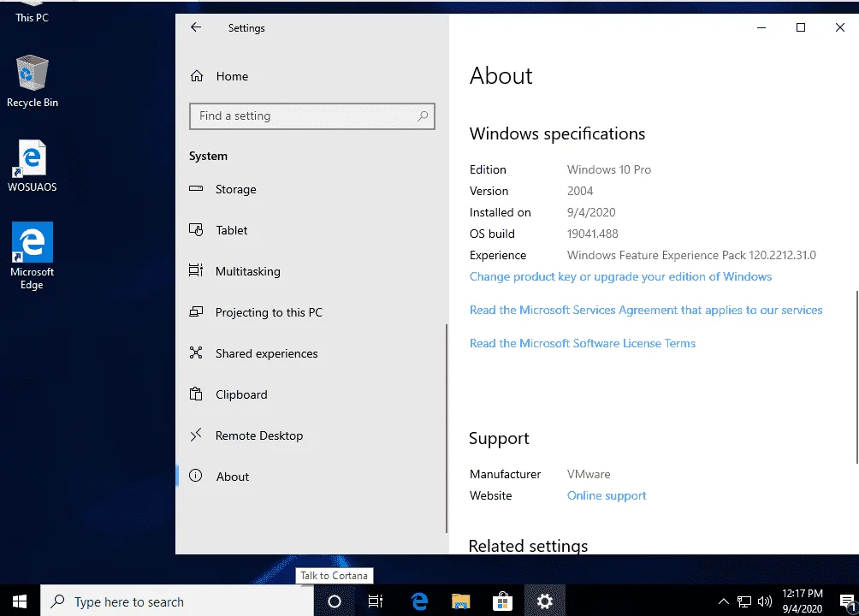This screenshot has height=616, width=859.
Task: Close the Settings window
Action: (x=840, y=27)
